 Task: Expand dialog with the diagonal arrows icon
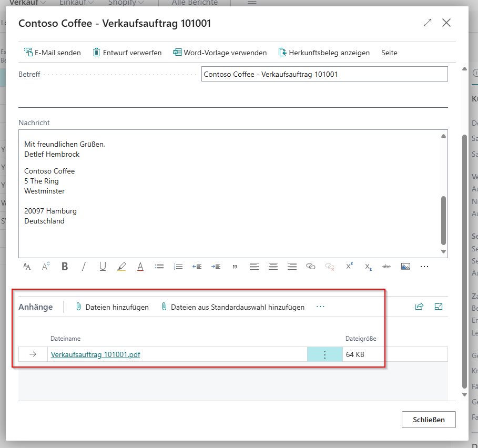[x=428, y=23]
